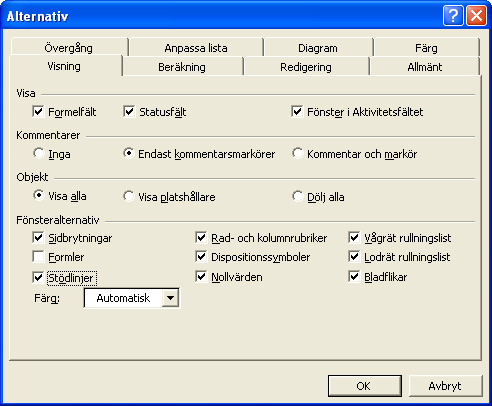This screenshot has height=406, width=492.
Task: Click the help question mark icon
Action: [453, 15]
